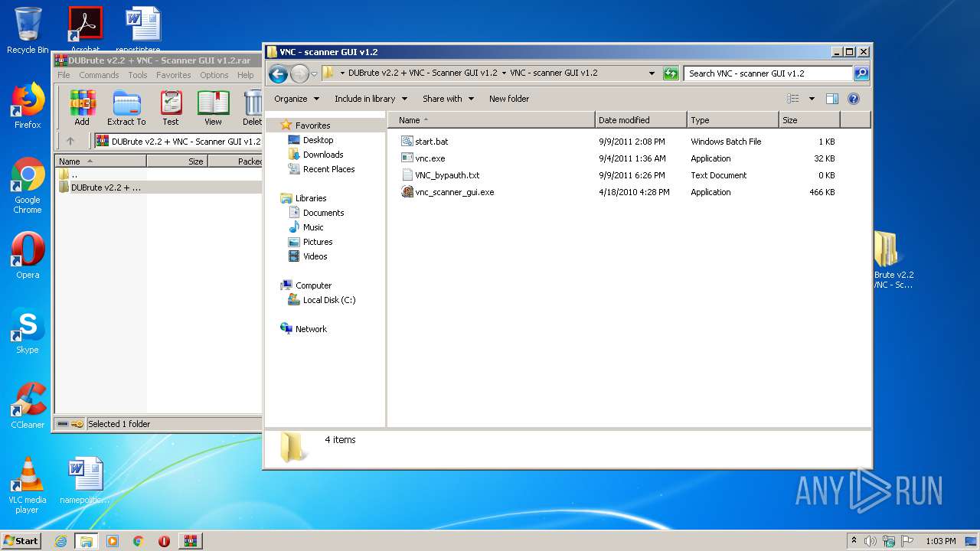Screen dimensions: 980x551
Task: Select the CCleaner desktop shortcut
Action: 28,406
